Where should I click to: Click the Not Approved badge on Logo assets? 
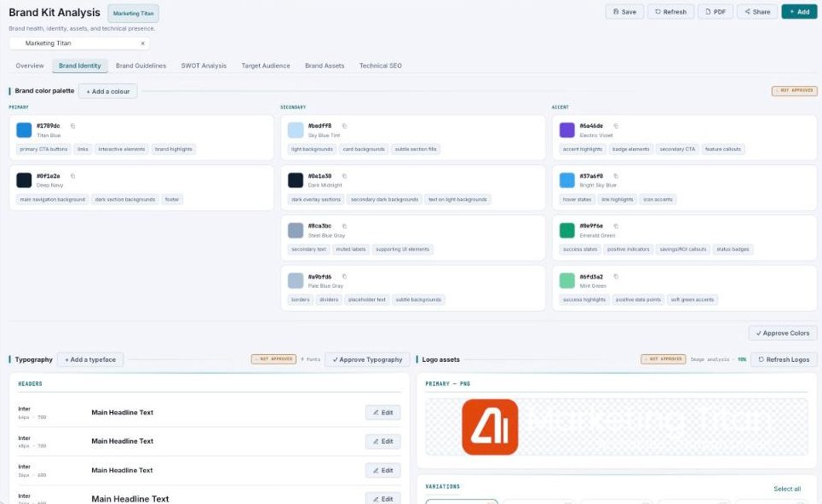(x=664, y=359)
